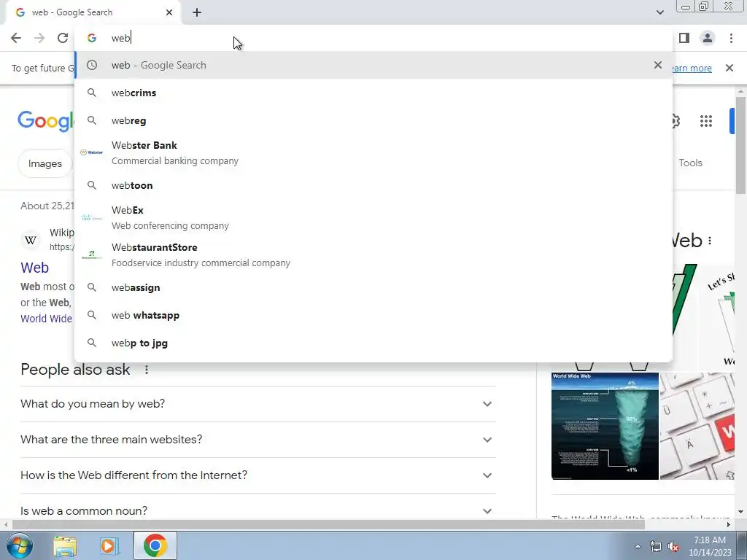Choose the 'web whatsapp' suggestion
This screenshot has height=560, width=747.
click(373, 315)
